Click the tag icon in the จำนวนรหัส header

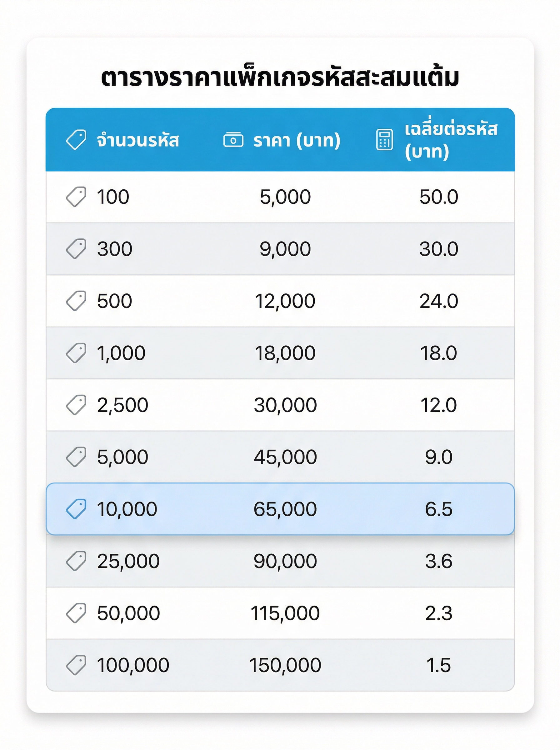tap(76, 139)
